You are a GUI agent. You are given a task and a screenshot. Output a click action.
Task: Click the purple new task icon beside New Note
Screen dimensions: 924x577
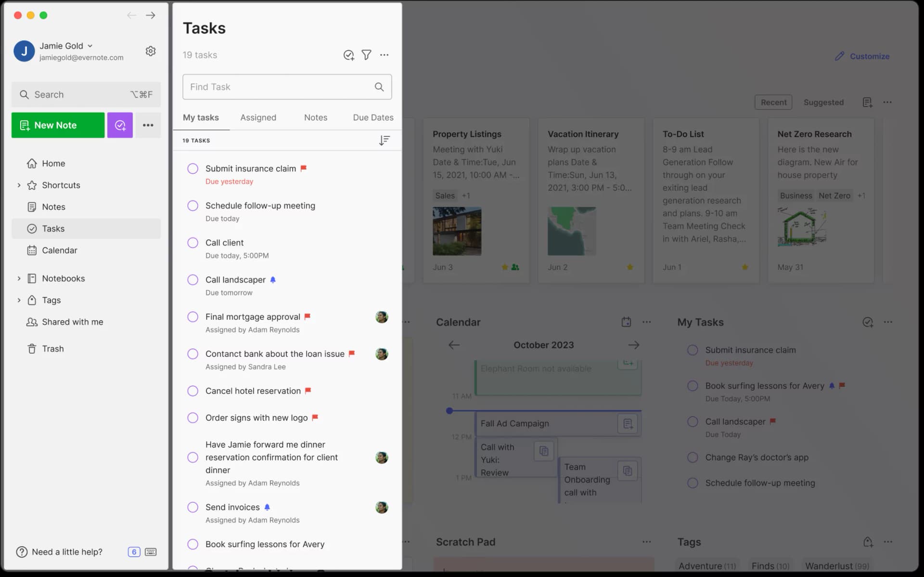(x=120, y=125)
